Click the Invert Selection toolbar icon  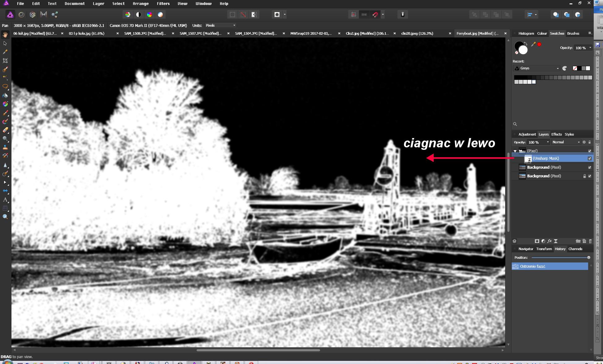coord(254,15)
